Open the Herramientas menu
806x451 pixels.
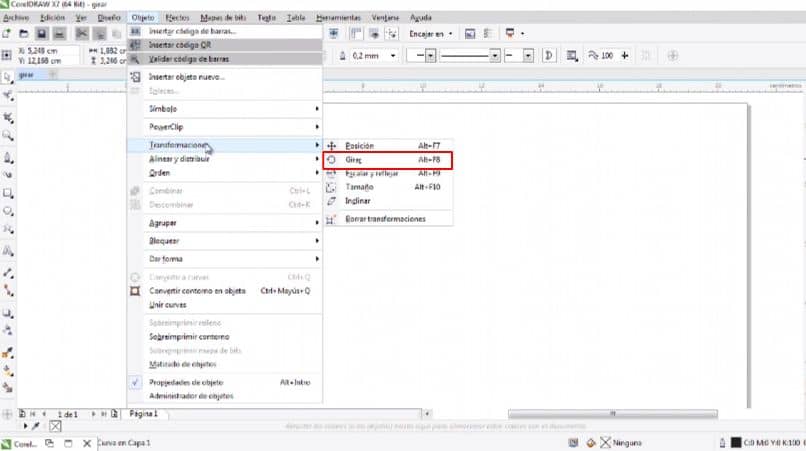coord(338,17)
